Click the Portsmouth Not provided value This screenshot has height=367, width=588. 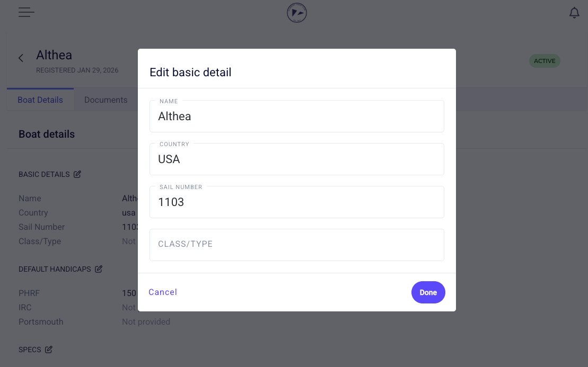(x=146, y=321)
